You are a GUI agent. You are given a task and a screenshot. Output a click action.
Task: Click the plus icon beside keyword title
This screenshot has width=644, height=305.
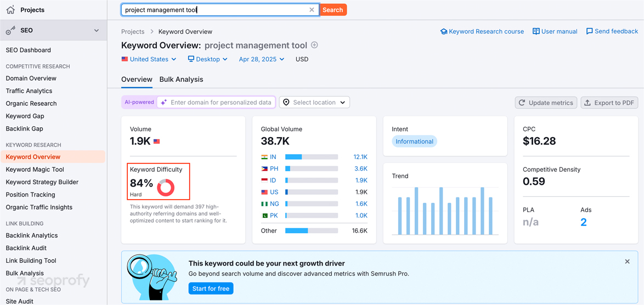point(314,45)
